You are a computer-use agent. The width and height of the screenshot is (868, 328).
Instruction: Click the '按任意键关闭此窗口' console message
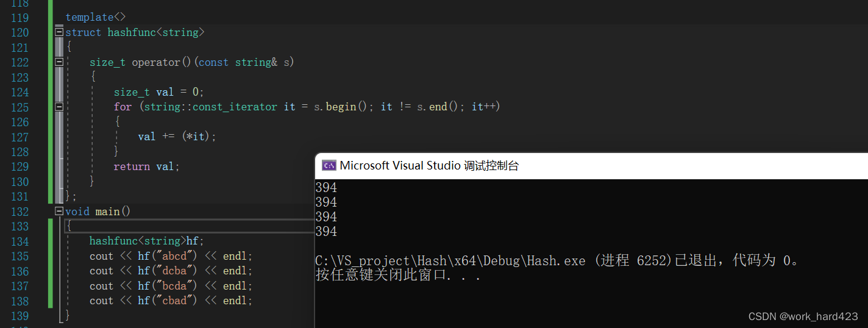[398, 276]
